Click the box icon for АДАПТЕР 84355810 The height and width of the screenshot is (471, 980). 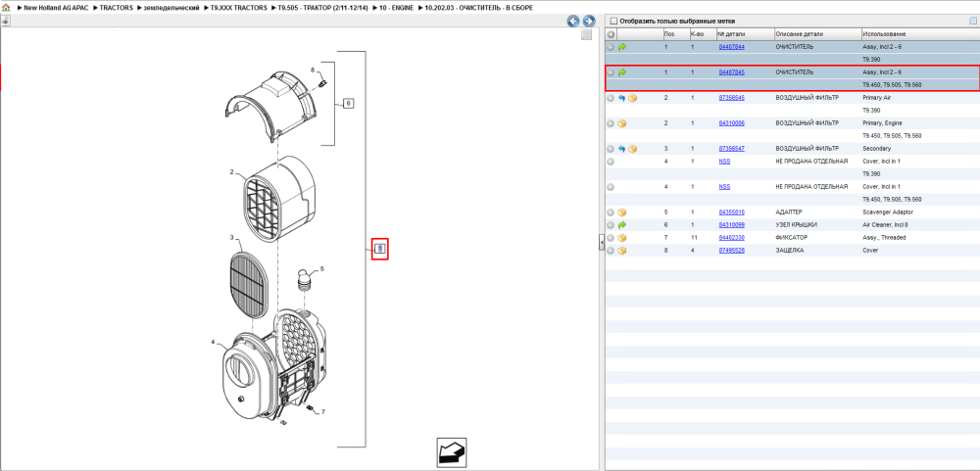622,212
